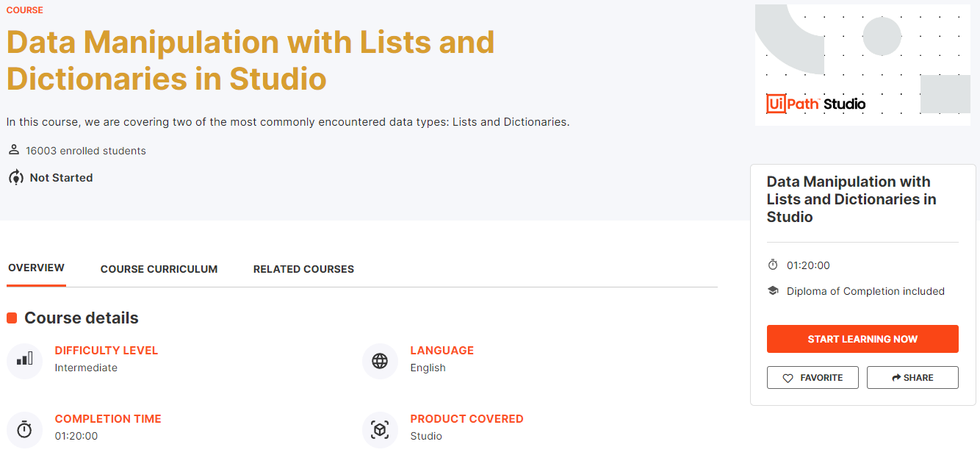Click the UiPath Studio logo
Screen dimensions: 980x458
[815, 104]
